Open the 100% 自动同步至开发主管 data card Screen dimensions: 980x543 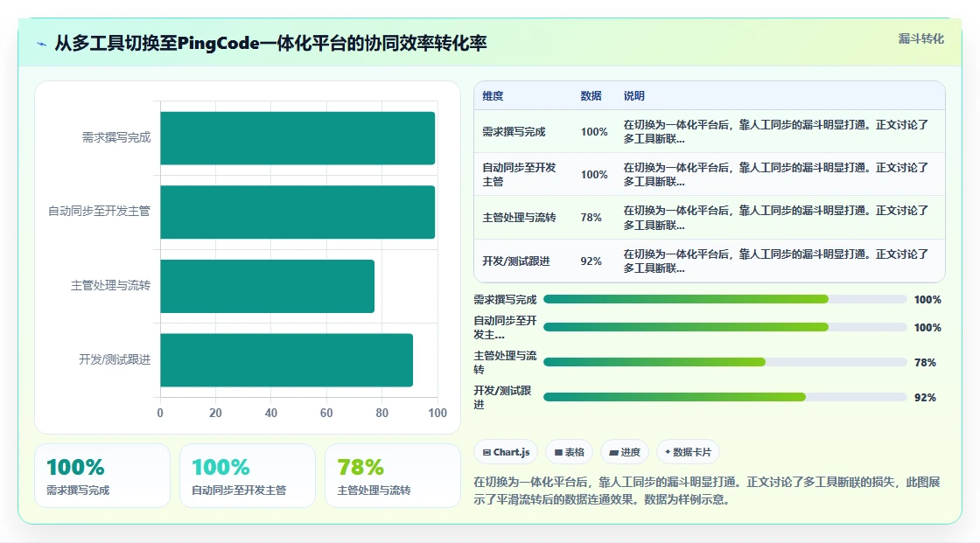click(248, 476)
